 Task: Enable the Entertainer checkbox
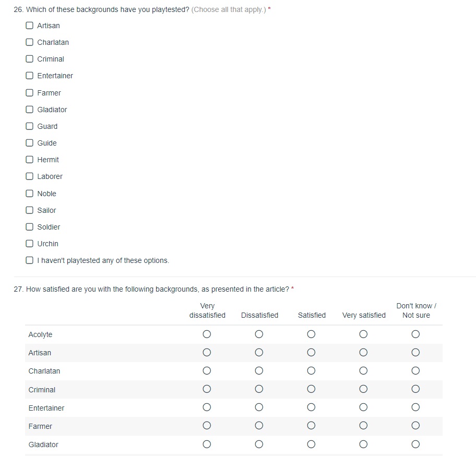click(30, 76)
